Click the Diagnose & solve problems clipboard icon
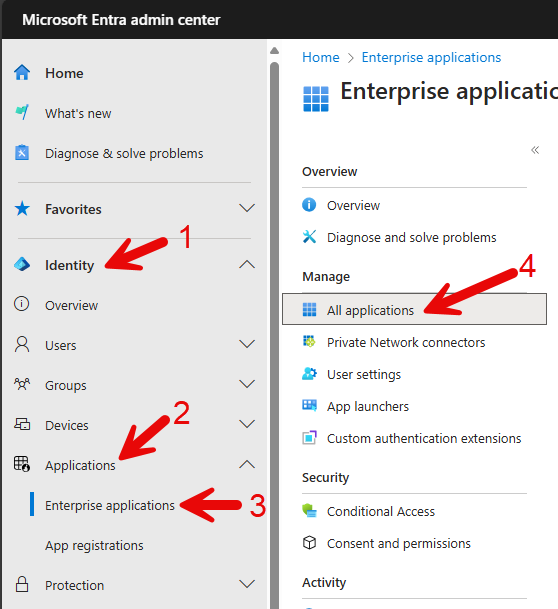Viewport: 558px width, 609px height. [22, 153]
